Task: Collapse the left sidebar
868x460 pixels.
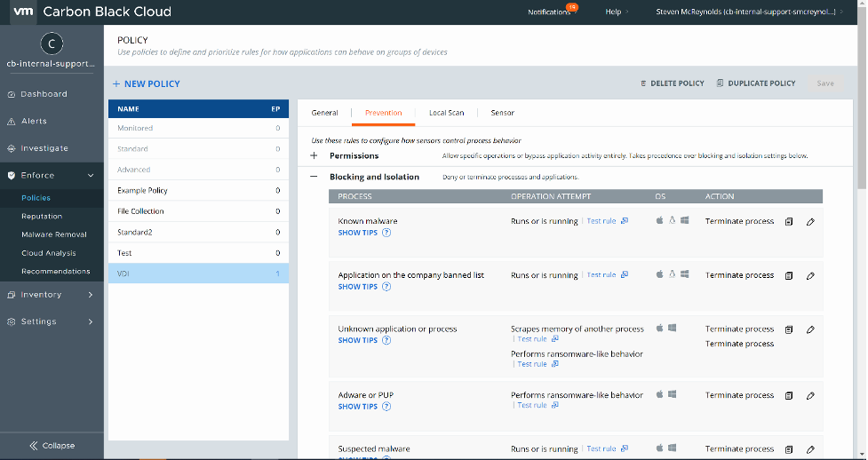Action: pos(52,446)
